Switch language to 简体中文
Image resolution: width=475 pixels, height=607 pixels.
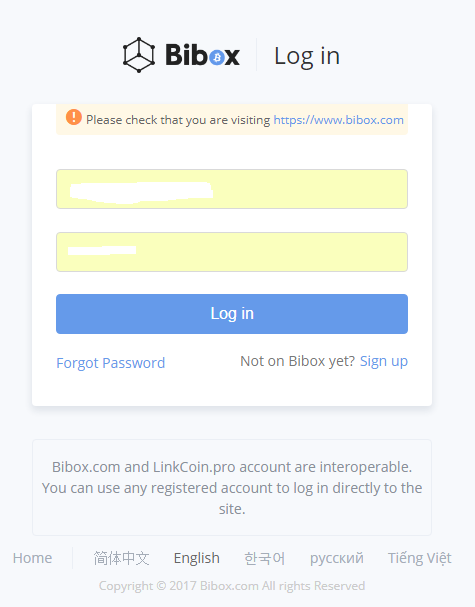[121, 558]
